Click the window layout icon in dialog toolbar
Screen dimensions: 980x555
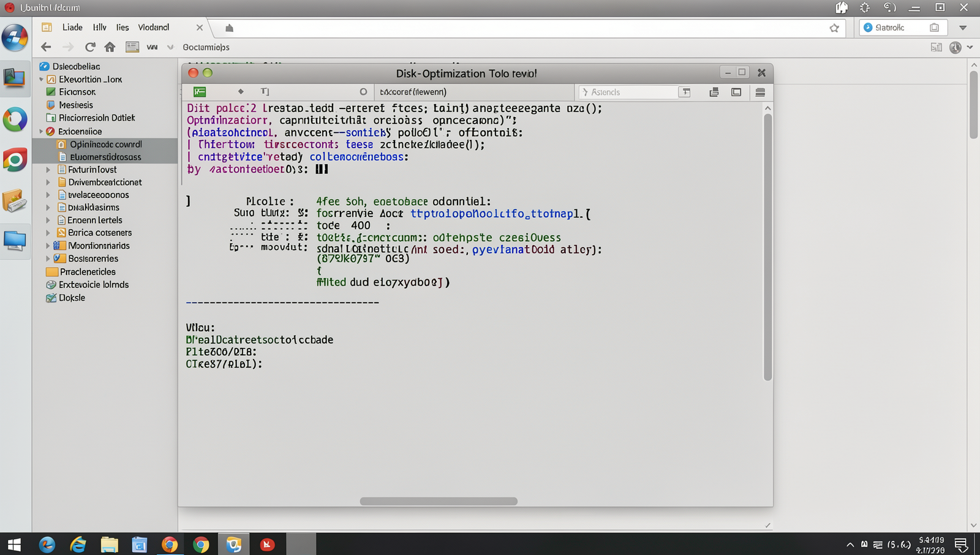(x=736, y=92)
